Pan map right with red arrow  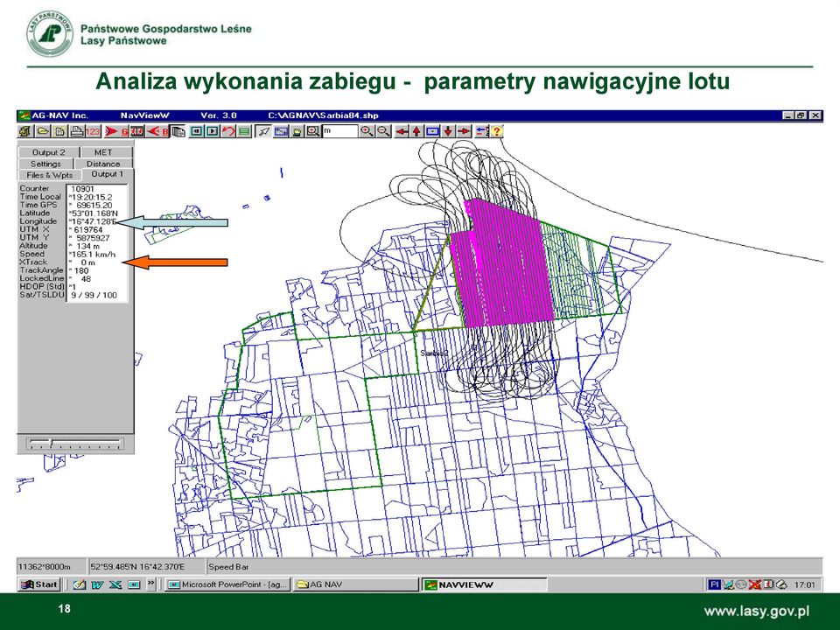(x=464, y=131)
